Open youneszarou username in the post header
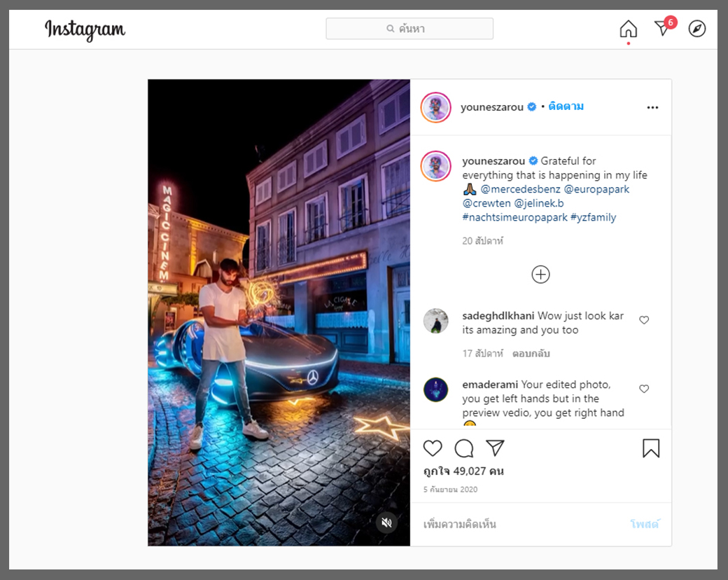 coord(491,107)
